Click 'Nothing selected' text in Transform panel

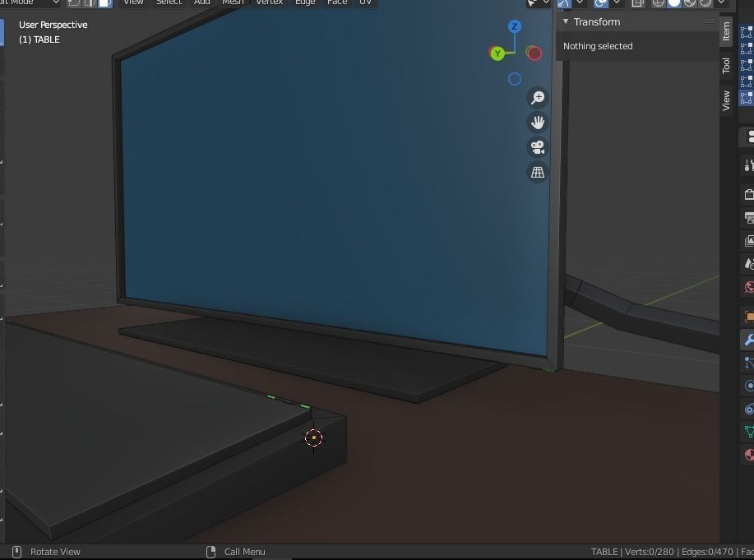pyautogui.click(x=598, y=46)
